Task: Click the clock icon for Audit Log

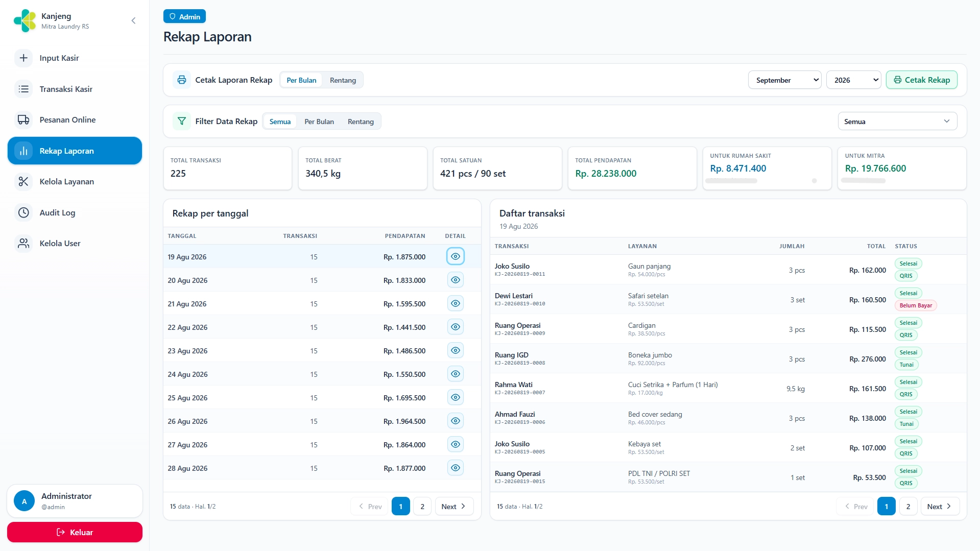Action: point(23,213)
